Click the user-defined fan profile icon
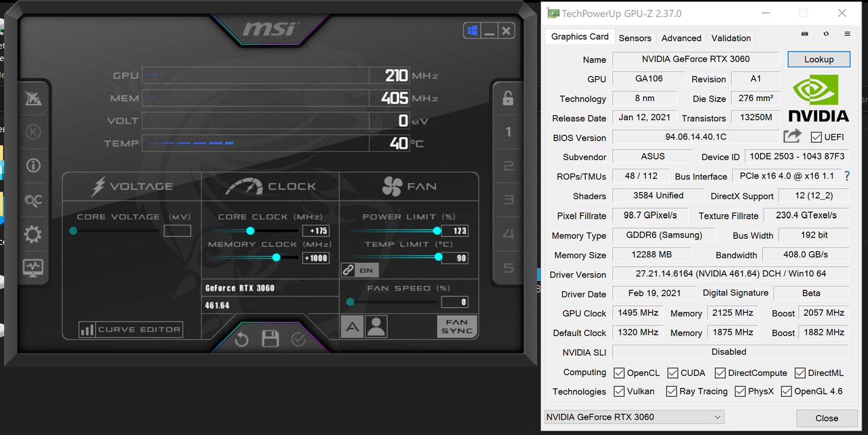Image resolution: width=868 pixels, height=435 pixels. (376, 327)
